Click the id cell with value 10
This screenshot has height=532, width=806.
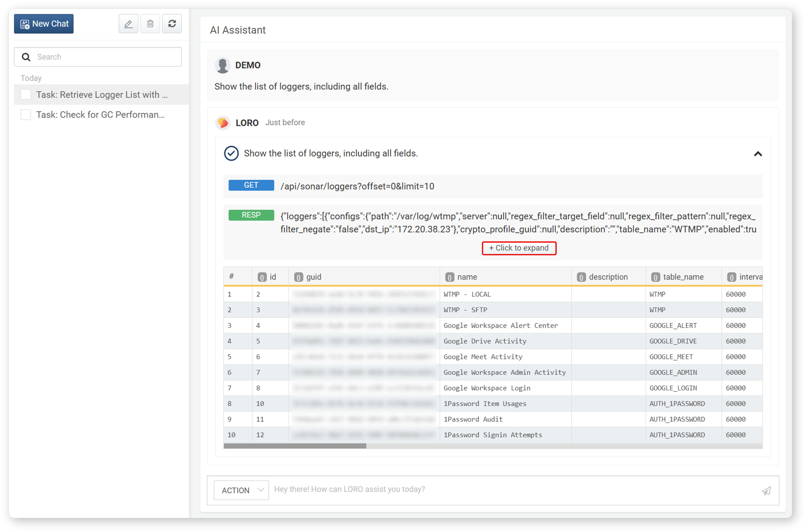[x=270, y=404]
